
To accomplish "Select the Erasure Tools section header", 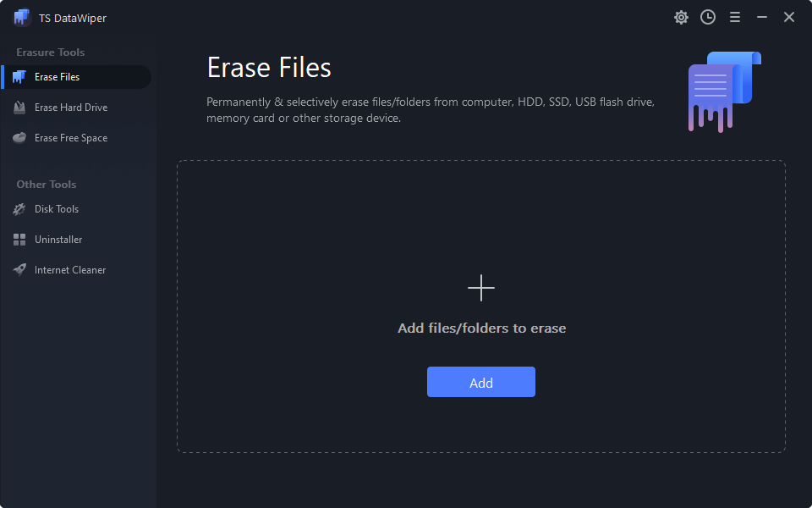I will (50, 52).
